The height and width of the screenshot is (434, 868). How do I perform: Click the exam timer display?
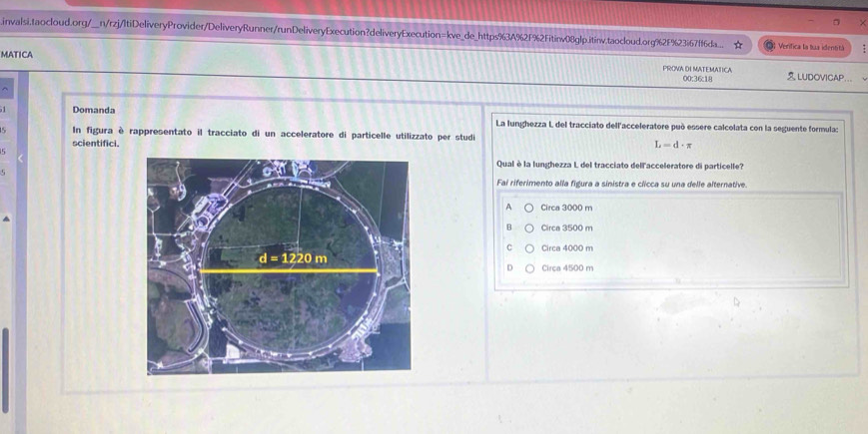[697, 78]
